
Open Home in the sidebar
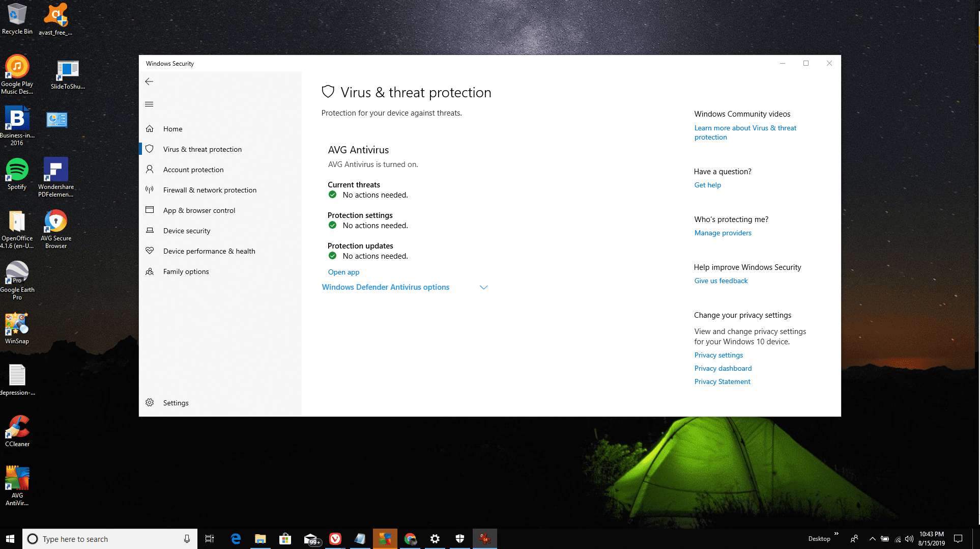pyautogui.click(x=220, y=129)
